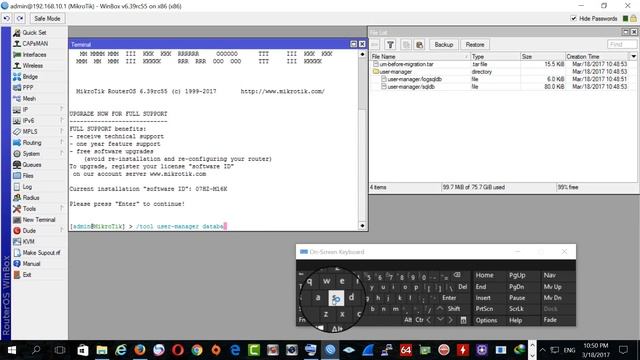
Task: Click ENG language indicator in tray
Action: (x=569, y=350)
